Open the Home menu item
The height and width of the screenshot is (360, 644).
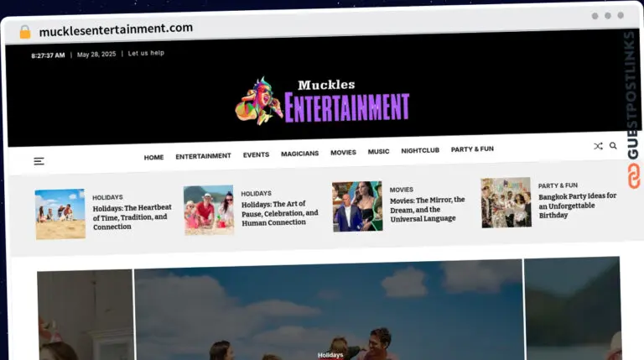[153, 157]
